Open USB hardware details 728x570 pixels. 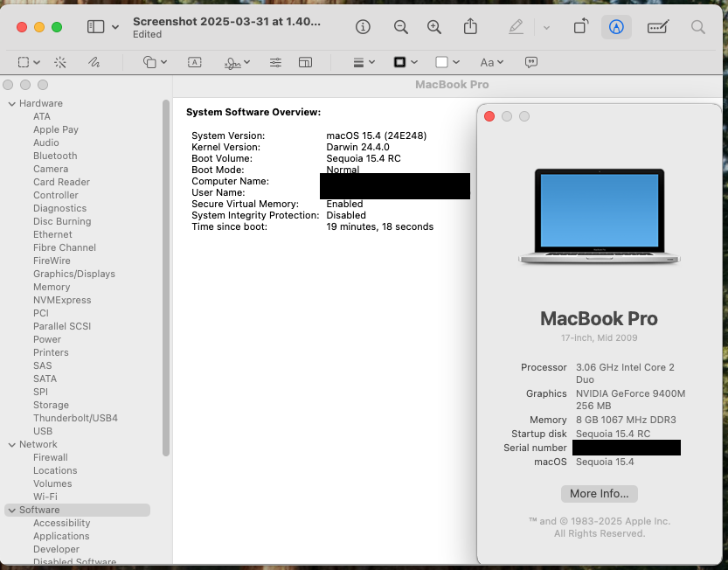click(x=43, y=431)
